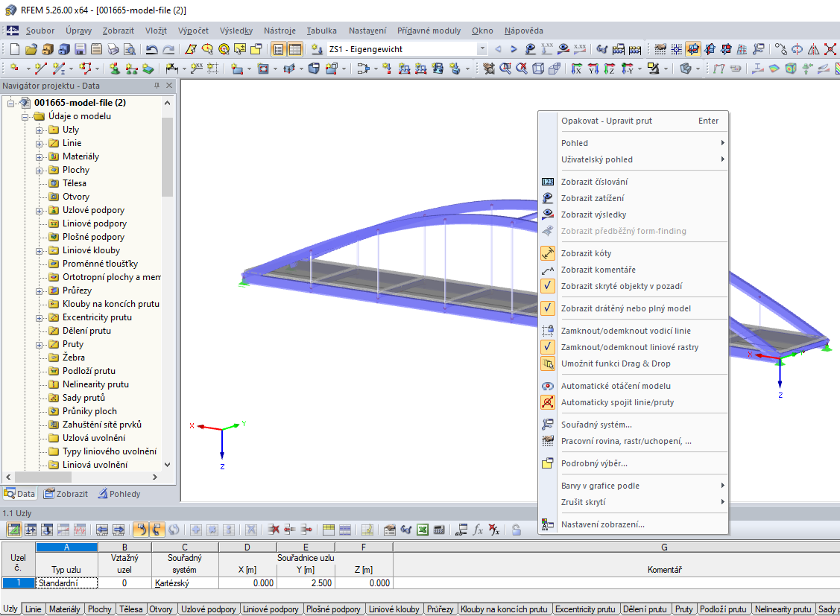Click the view in Z direction icon
This screenshot has height=616, width=840.
(x=609, y=69)
